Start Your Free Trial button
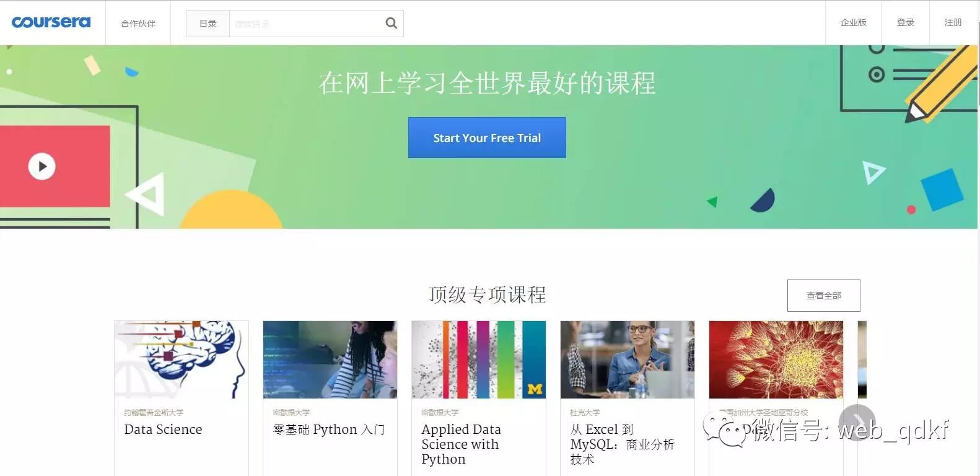980x476 pixels. 487,138
